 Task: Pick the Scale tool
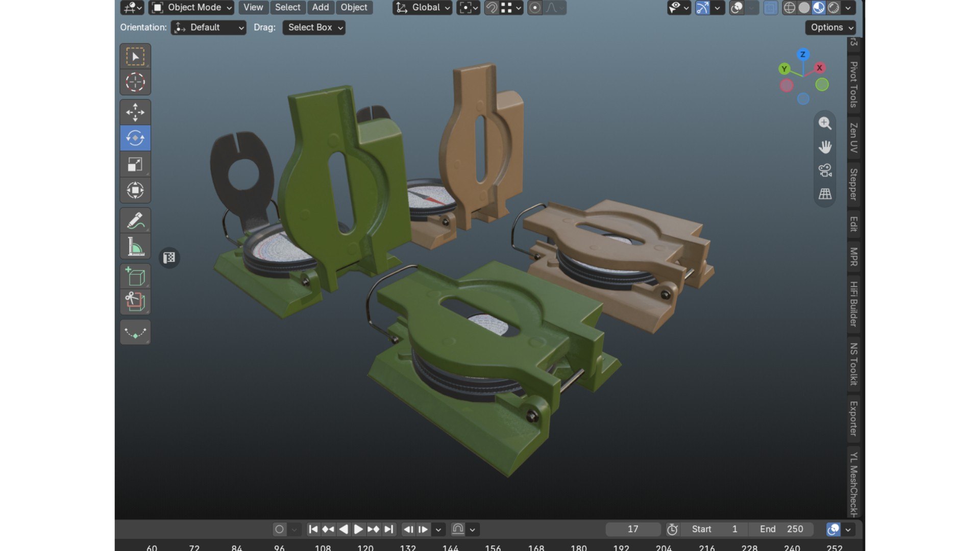135,164
